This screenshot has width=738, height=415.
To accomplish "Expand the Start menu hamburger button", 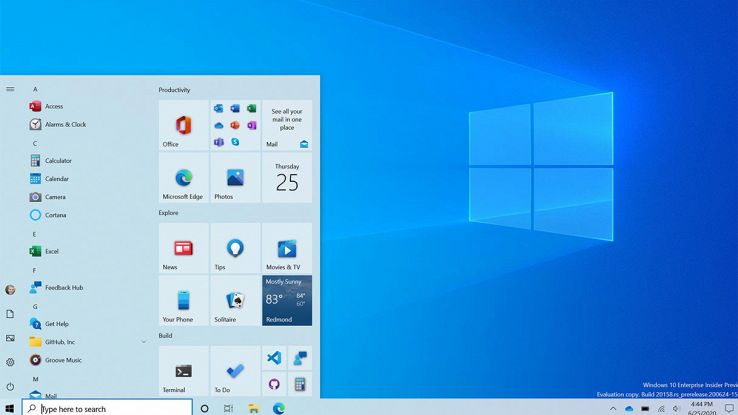I will point(10,89).
